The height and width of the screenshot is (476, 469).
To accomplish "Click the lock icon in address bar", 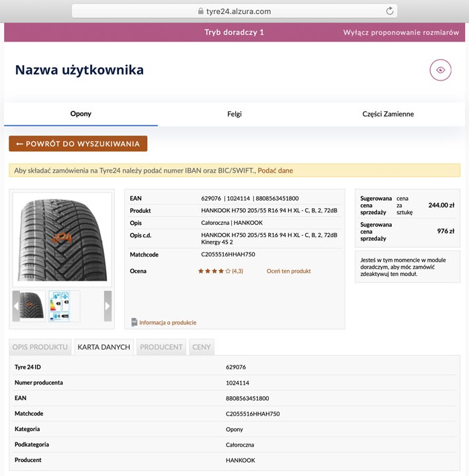I will pos(200,11).
